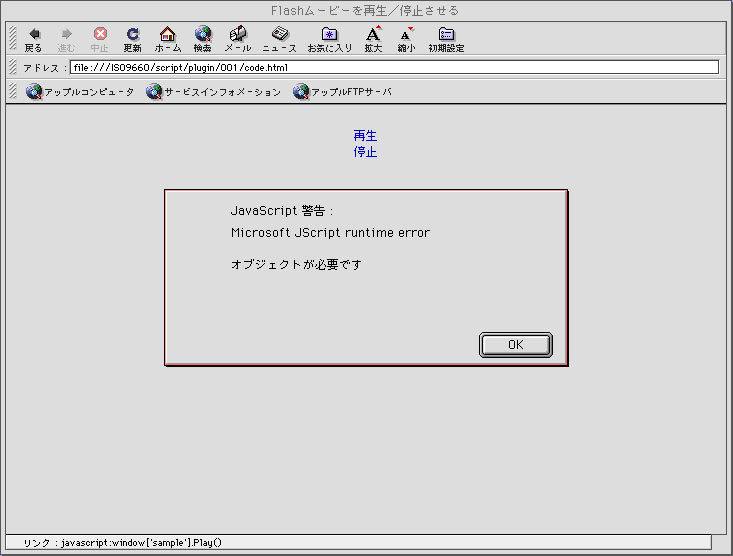Click the address bar grip handle
This screenshot has height=556, width=733.
(x=13, y=67)
